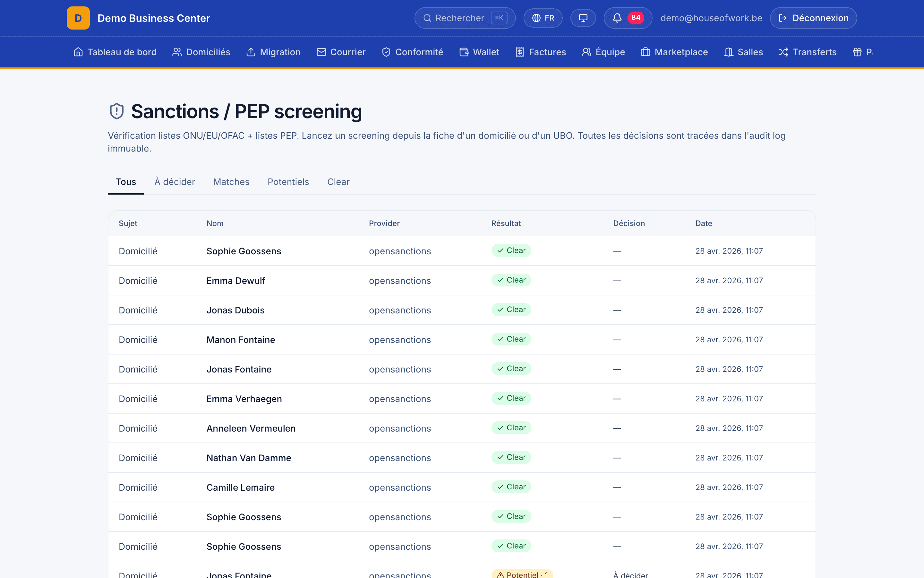This screenshot has height=578, width=924.
Task: Click the shield-check icon beside Conformité
Action: [x=386, y=52]
